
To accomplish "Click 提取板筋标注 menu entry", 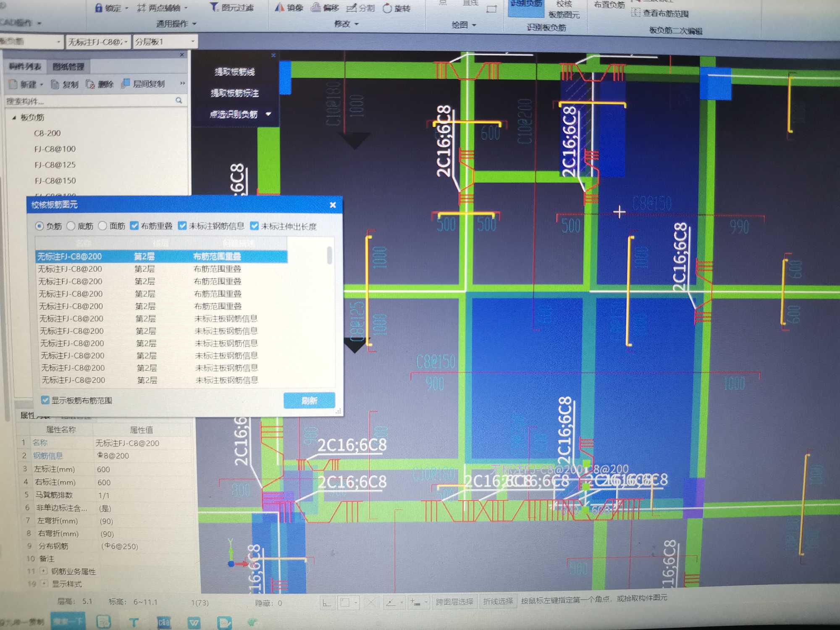I will [234, 93].
